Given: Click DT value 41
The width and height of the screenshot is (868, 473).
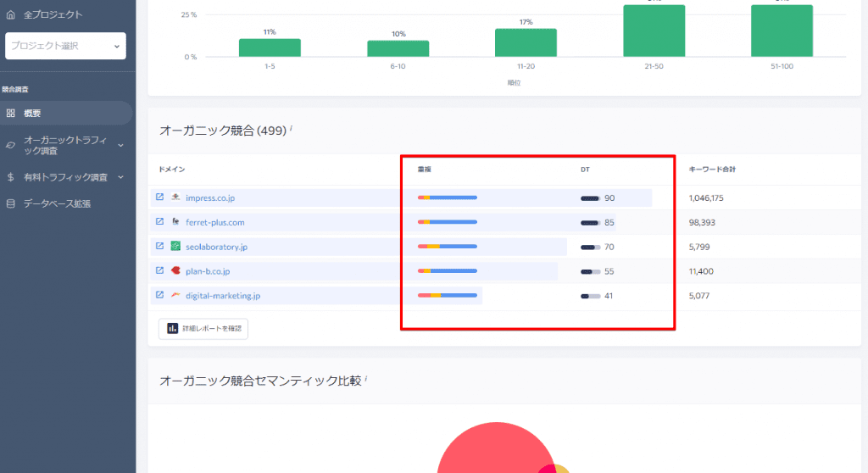Looking at the screenshot, I should click(x=609, y=295).
